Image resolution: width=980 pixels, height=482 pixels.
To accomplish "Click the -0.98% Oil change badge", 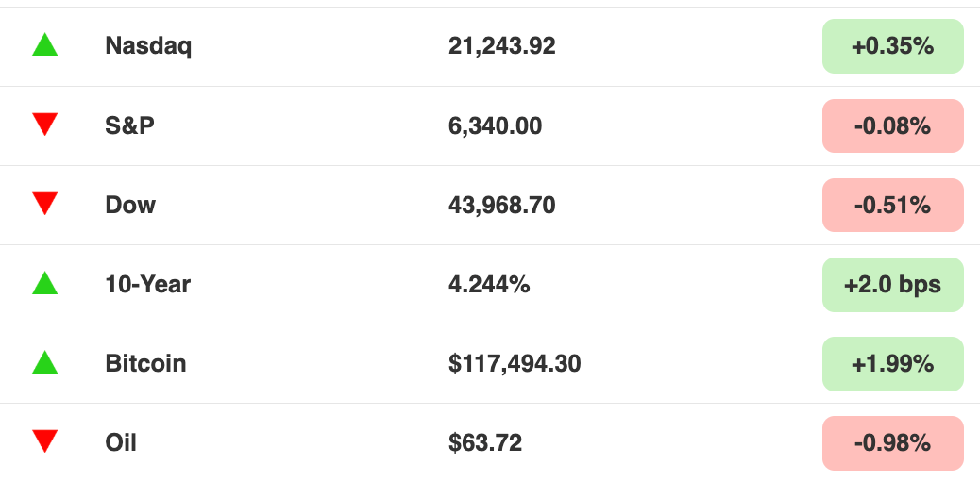I will (x=892, y=442).
